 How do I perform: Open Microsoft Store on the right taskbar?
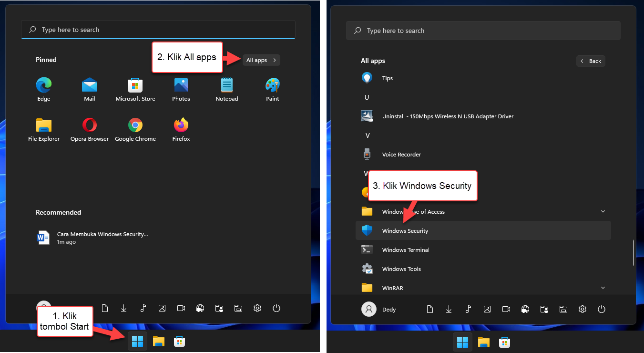(504, 342)
